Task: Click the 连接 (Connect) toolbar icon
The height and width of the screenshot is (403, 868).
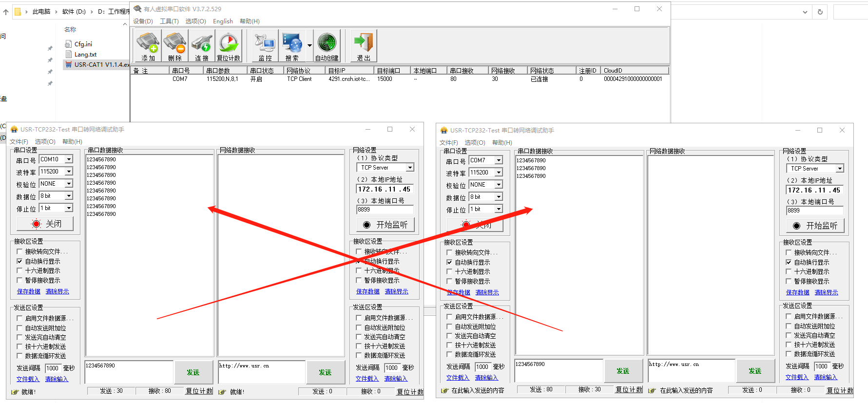Action: point(201,46)
